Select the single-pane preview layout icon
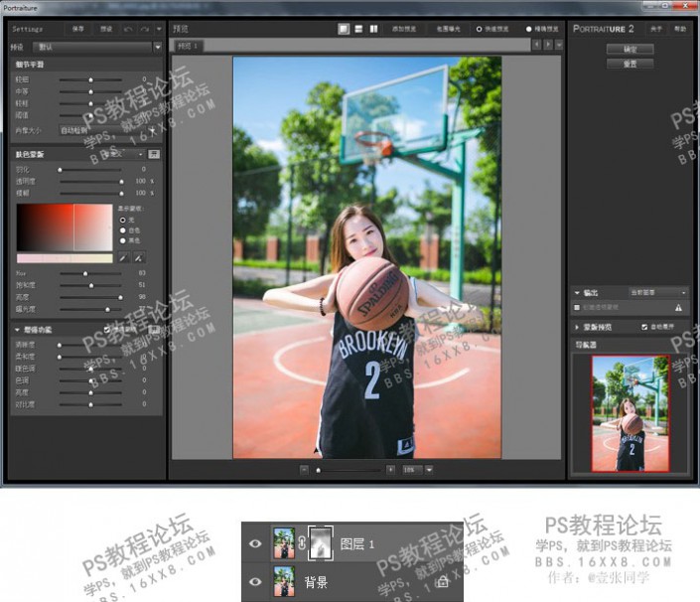 coord(344,29)
